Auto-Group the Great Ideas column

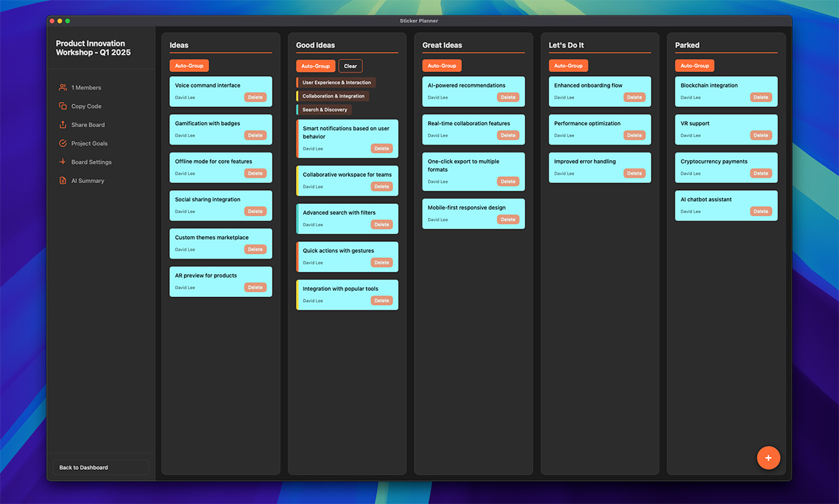(442, 65)
